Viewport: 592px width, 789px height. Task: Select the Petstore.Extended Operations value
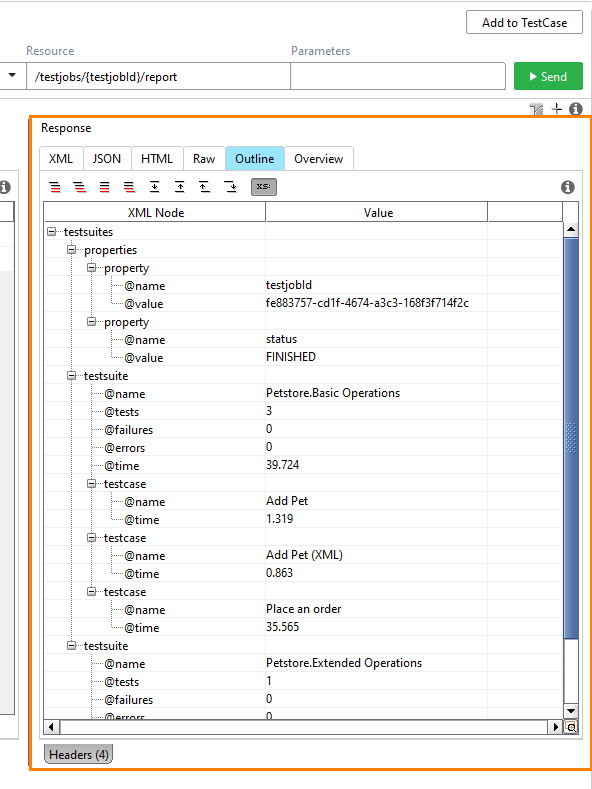coord(344,663)
